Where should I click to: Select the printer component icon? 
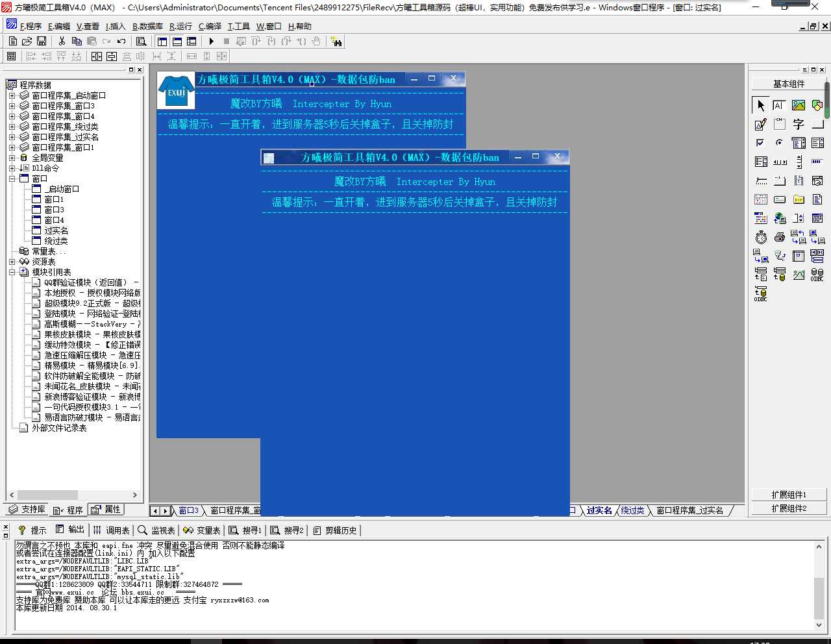coord(780,237)
